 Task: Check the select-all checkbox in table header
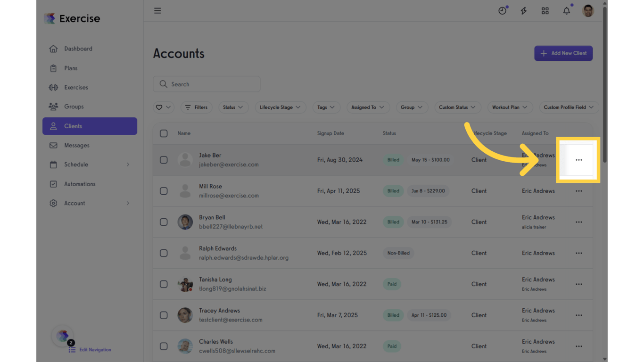pos(164,133)
